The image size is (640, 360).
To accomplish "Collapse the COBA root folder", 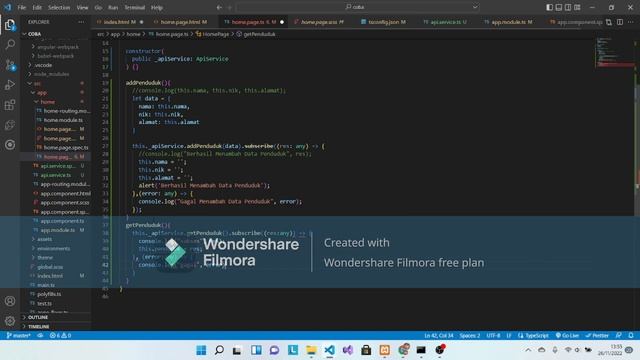I will [55, 34].
